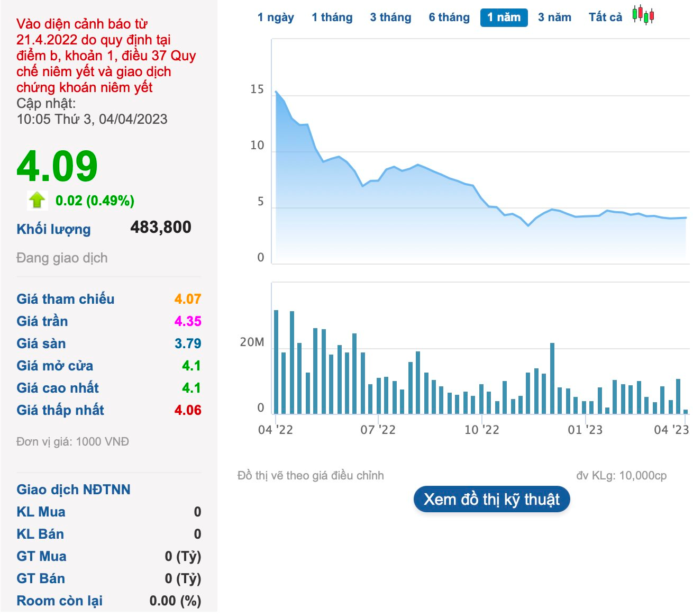Select the '3 năm' time range tab
The width and height of the screenshot is (693, 616).
point(554,17)
